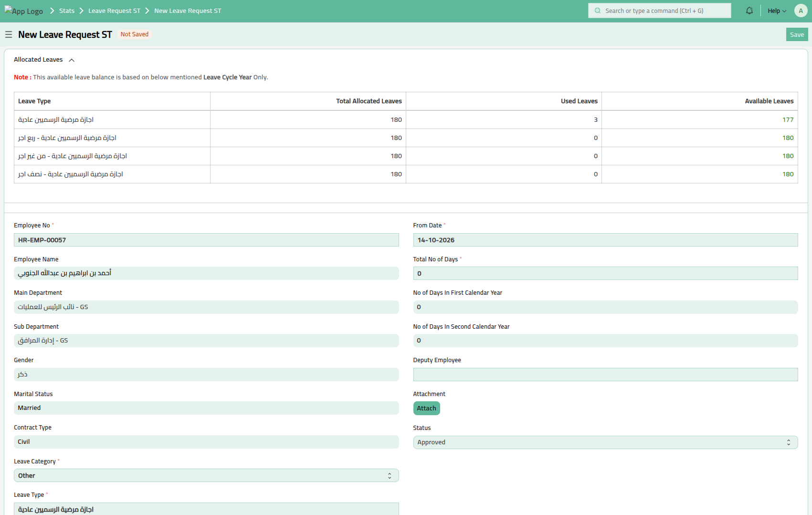
Task: Open the Help dropdown menu
Action: pos(776,11)
